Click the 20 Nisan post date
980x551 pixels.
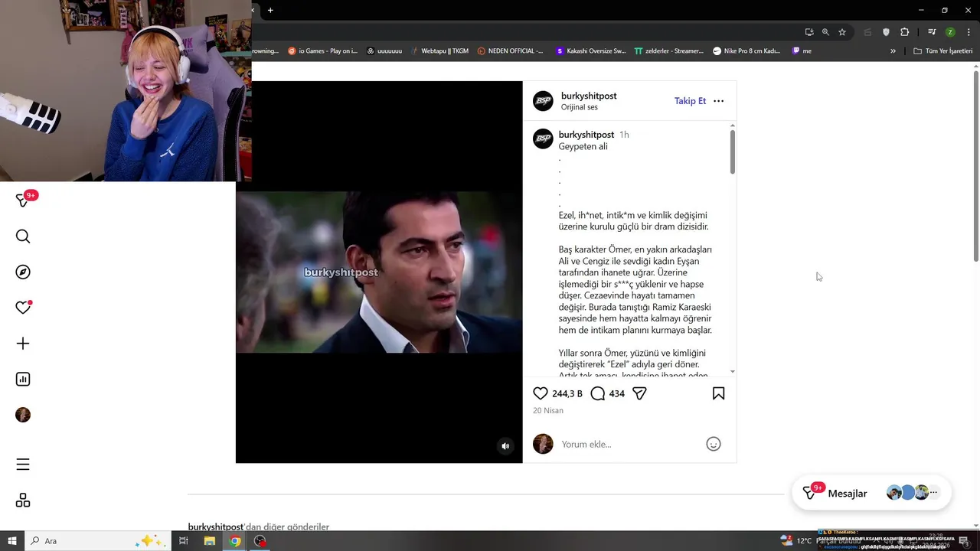coord(548,411)
